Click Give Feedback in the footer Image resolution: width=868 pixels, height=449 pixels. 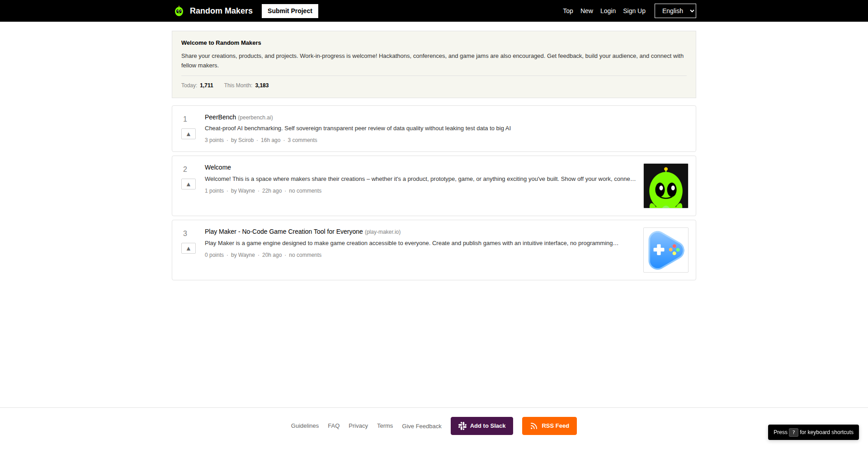422,426
